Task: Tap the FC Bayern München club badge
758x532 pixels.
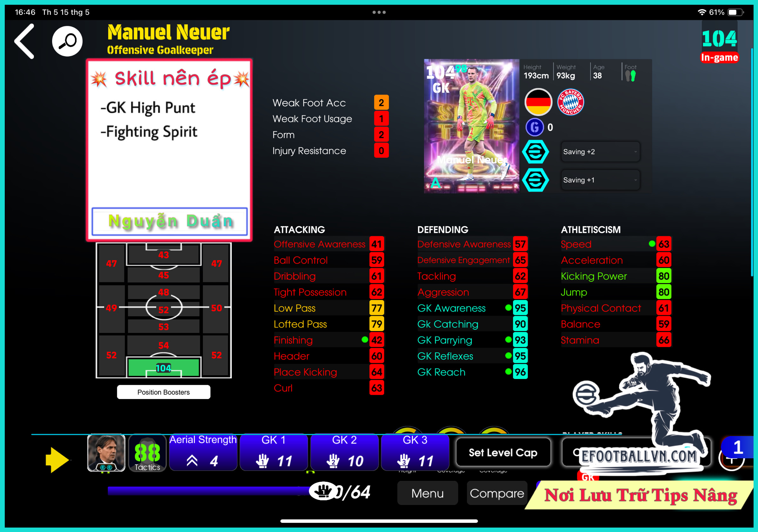Action: (570, 102)
